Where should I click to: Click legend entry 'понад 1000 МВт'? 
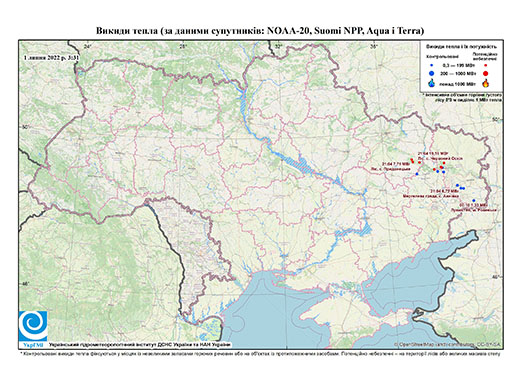pos(458,84)
